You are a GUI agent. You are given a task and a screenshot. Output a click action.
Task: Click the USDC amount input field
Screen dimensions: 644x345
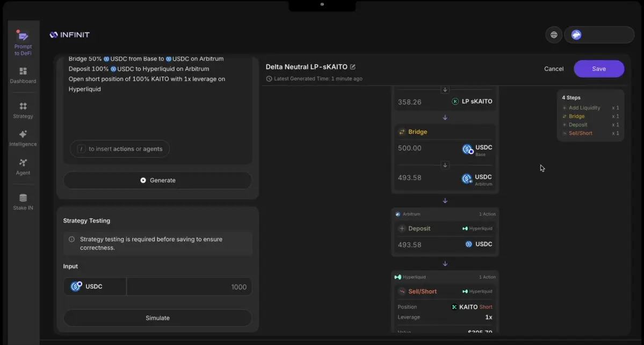click(189, 287)
